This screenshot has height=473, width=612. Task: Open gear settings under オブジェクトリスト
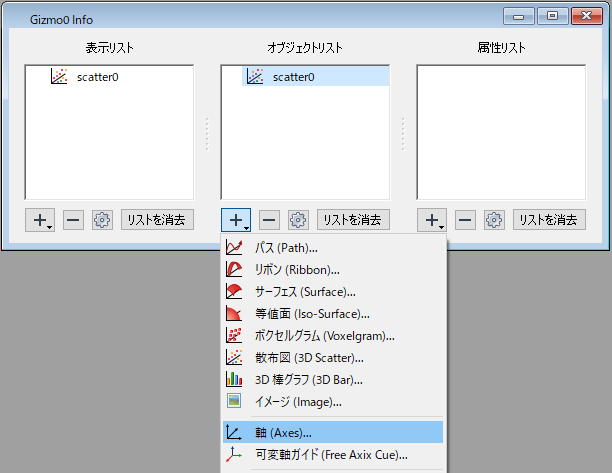pos(298,220)
